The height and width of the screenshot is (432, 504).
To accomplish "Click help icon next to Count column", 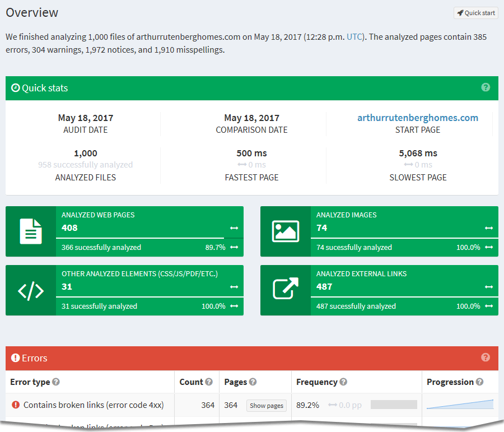I will click(x=209, y=382).
